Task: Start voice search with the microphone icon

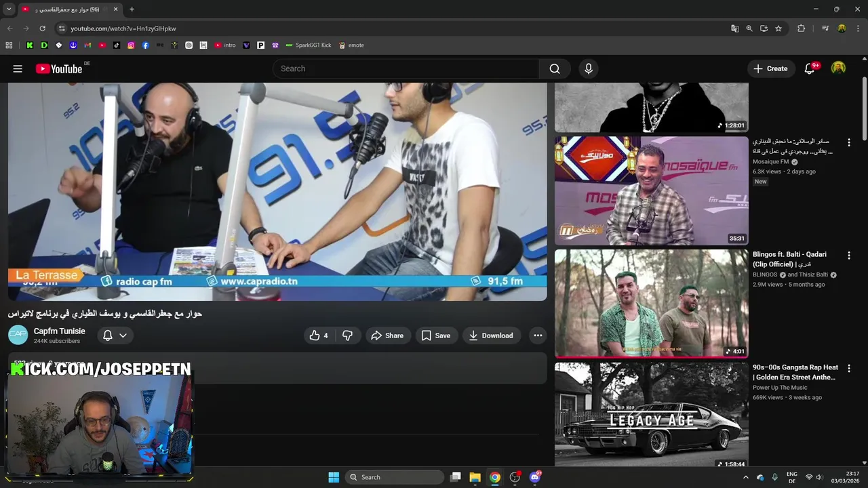Action: point(589,68)
